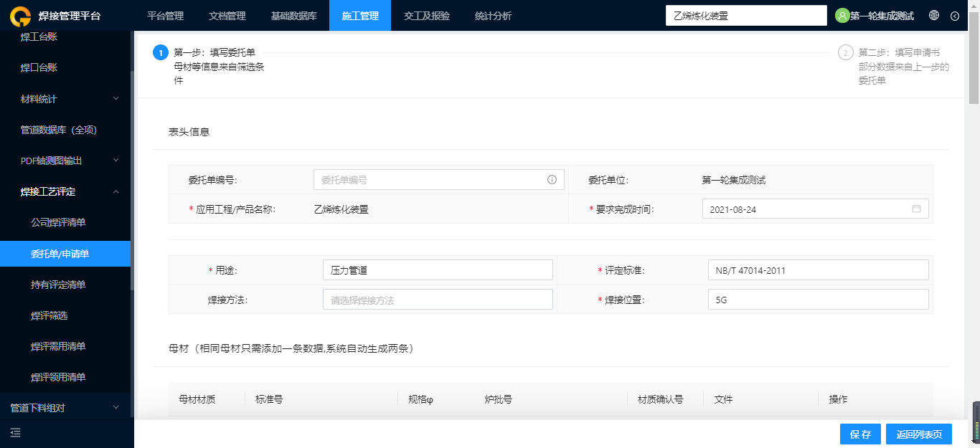
Task: Click the green user avatar icon
Action: tap(842, 15)
